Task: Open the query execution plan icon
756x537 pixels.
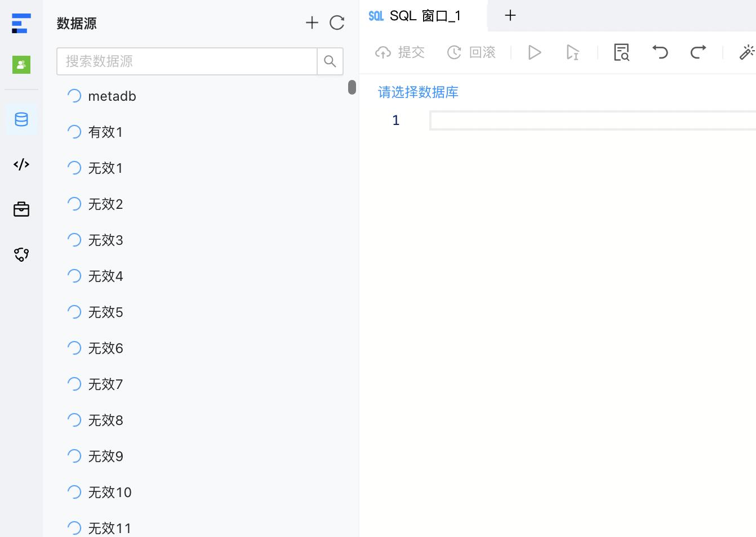Action: 621,52
